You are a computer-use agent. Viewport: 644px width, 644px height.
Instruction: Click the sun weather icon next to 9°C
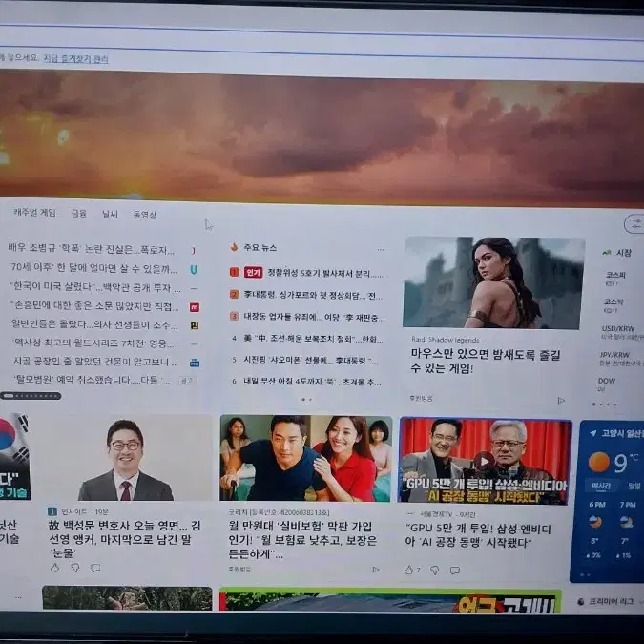(599, 462)
